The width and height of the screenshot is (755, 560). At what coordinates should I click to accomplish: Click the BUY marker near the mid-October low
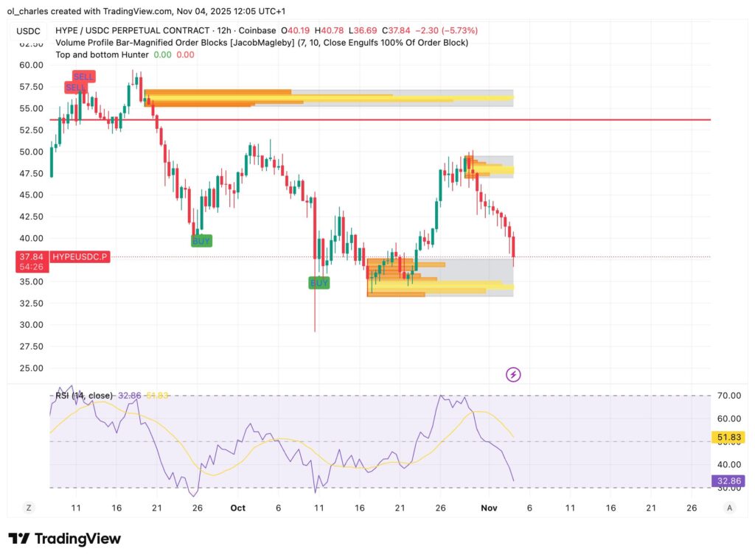pos(318,282)
